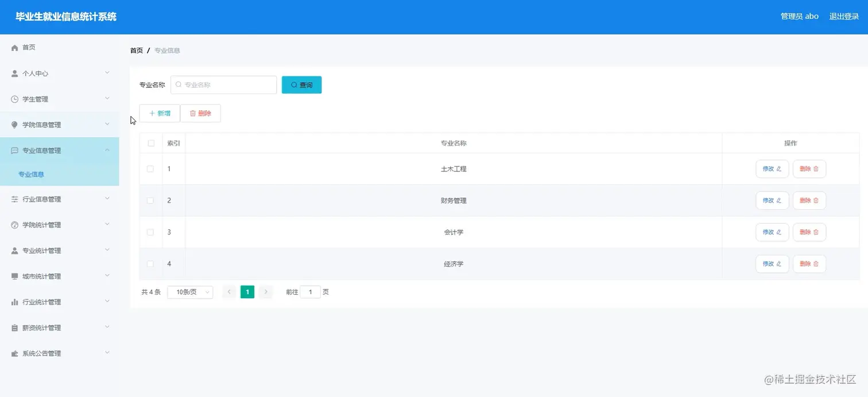Click 退出登录 to log out
The height and width of the screenshot is (397, 868).
pos(844,16)
